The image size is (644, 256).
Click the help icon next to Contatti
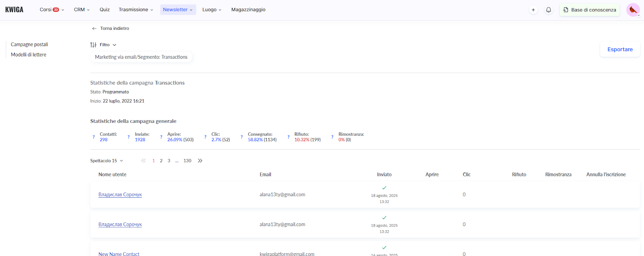coord(94,137)
